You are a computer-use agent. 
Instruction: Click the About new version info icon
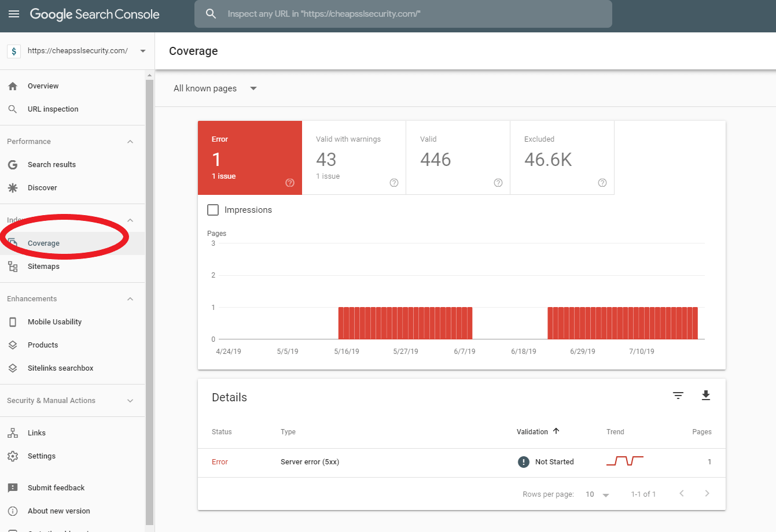point(13,511)
